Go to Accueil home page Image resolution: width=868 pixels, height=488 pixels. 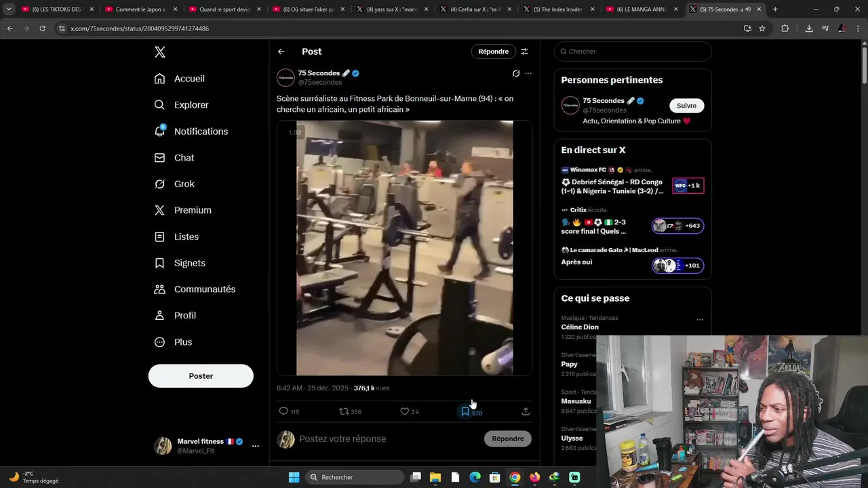pos(180,79)
